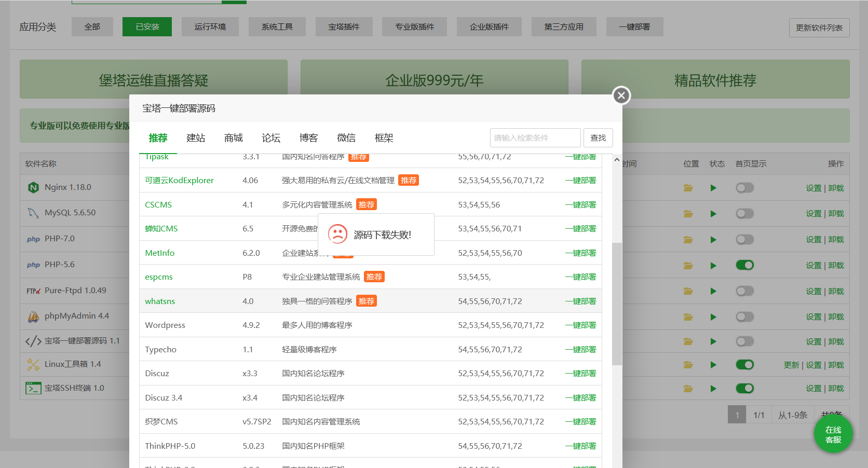Switch to the 建站 tab in dialog
Viewport: 868px width, 468px height.
(x=196, y=138)
